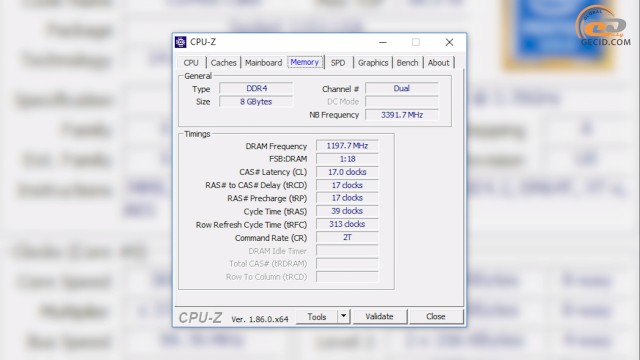Close CPU-Z with the X button

[x=449, y=42]
